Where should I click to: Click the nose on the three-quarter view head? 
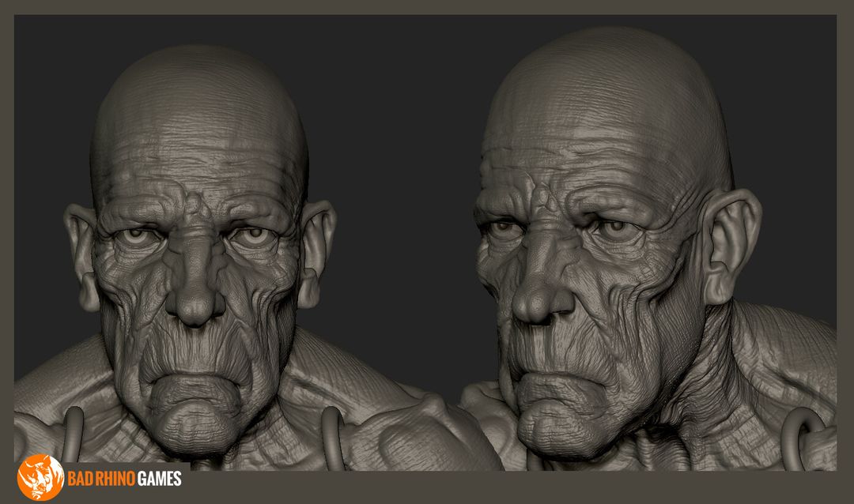point(539,299)
